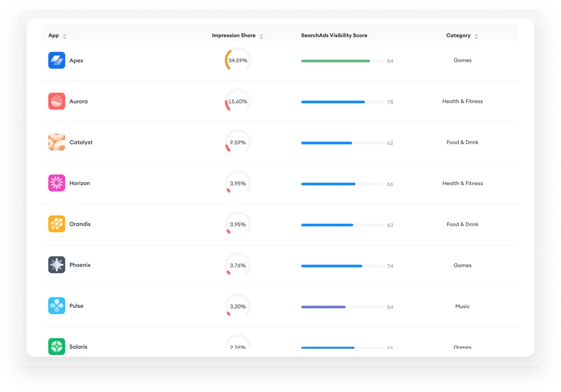Click Apex 34.59% impression share gauge
561x392 pixels.
click(x=238, y=60)
